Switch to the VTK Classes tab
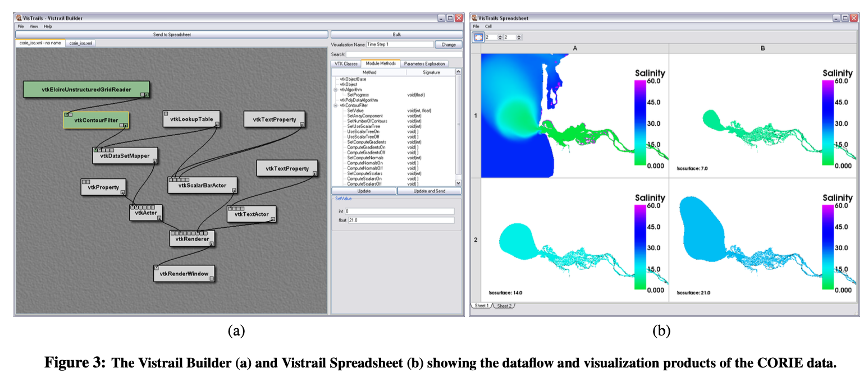This screenshot has width=868, height=377. [346, 63]
